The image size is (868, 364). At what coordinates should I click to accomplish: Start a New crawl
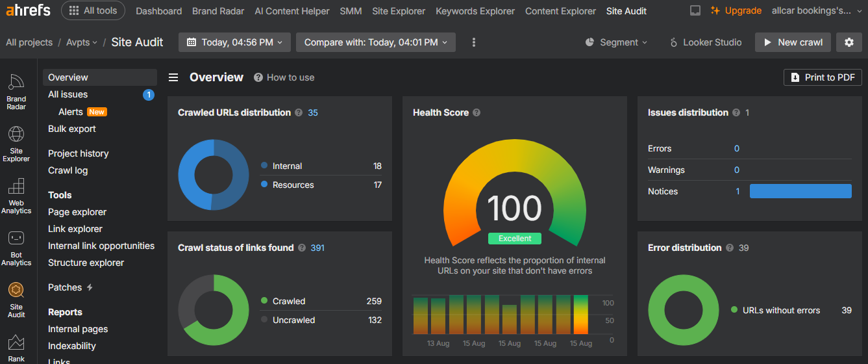[x=793, y=42]
